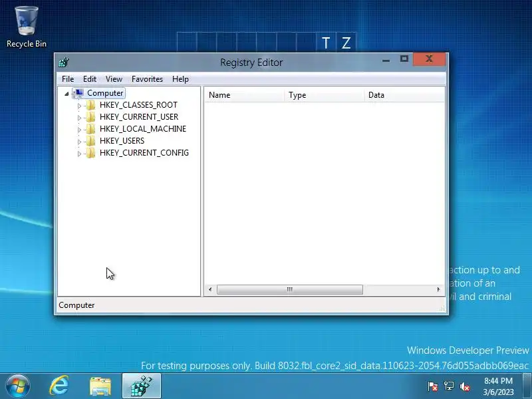Select HKEY_CURRENT_CONFIG label

click(x=144, y=153)
